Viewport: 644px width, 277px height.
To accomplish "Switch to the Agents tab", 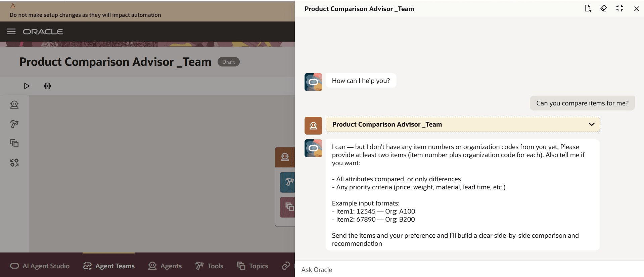I will point(165,266).
